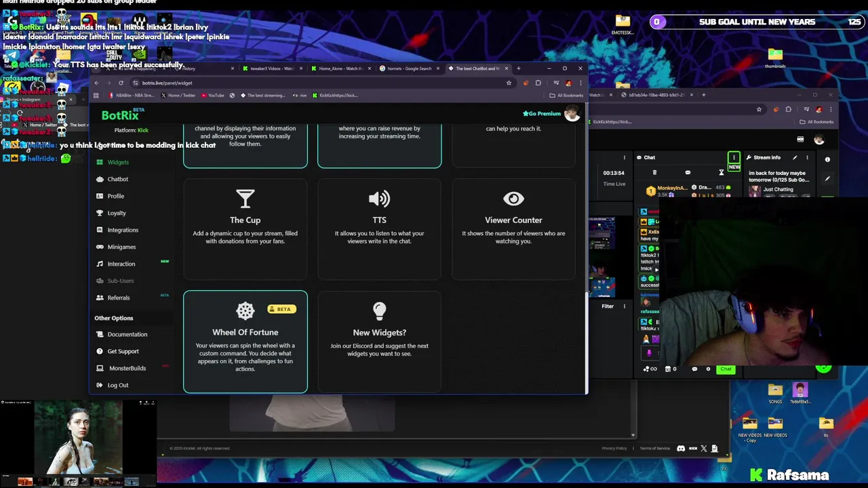Open the browser extensions puzzle icon

[538, 83]
